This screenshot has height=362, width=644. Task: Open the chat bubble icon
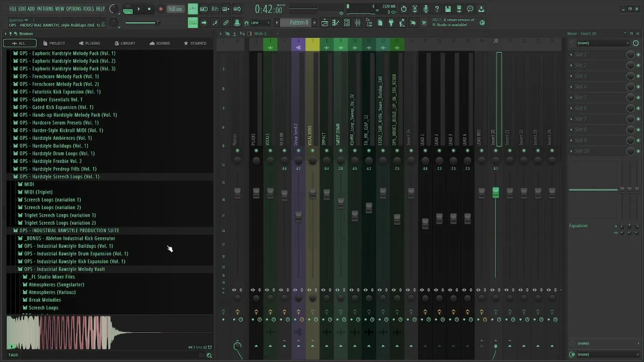click(x=470, y=9)
